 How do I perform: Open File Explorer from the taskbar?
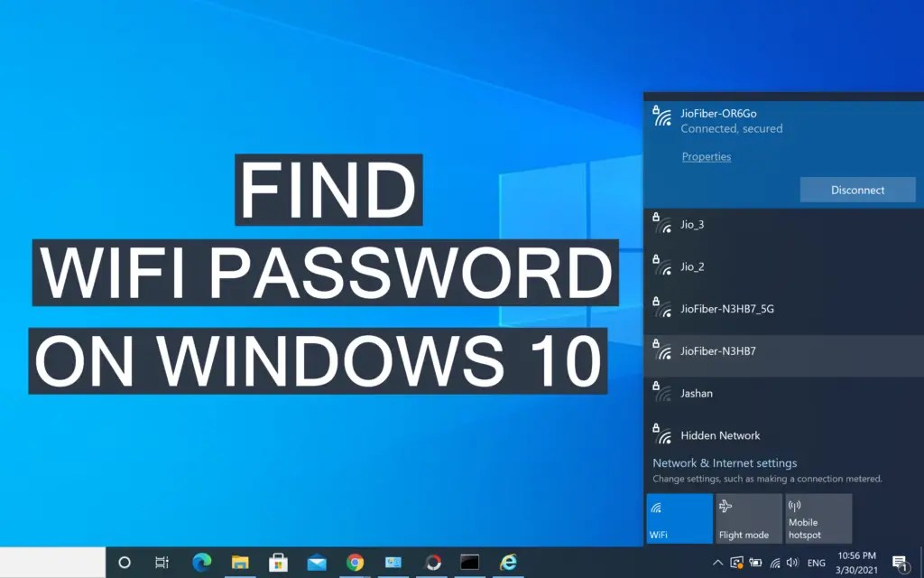point(240,562)
